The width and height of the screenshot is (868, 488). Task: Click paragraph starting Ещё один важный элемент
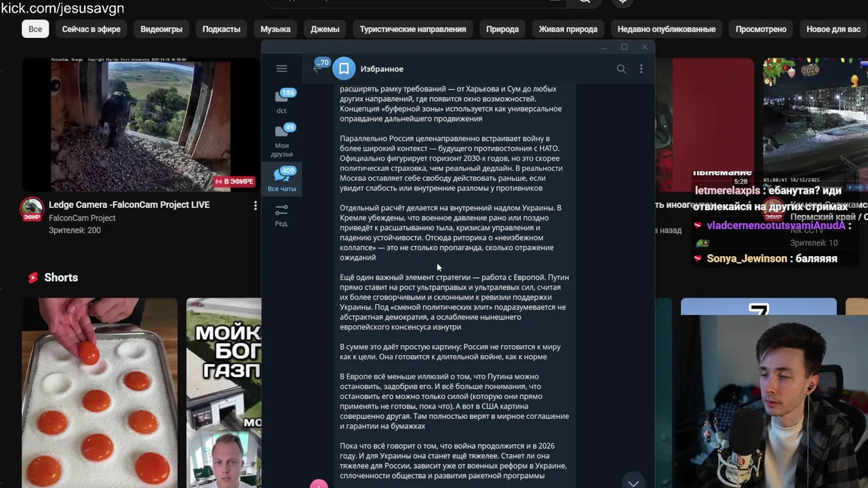click(x=454, y=302)
